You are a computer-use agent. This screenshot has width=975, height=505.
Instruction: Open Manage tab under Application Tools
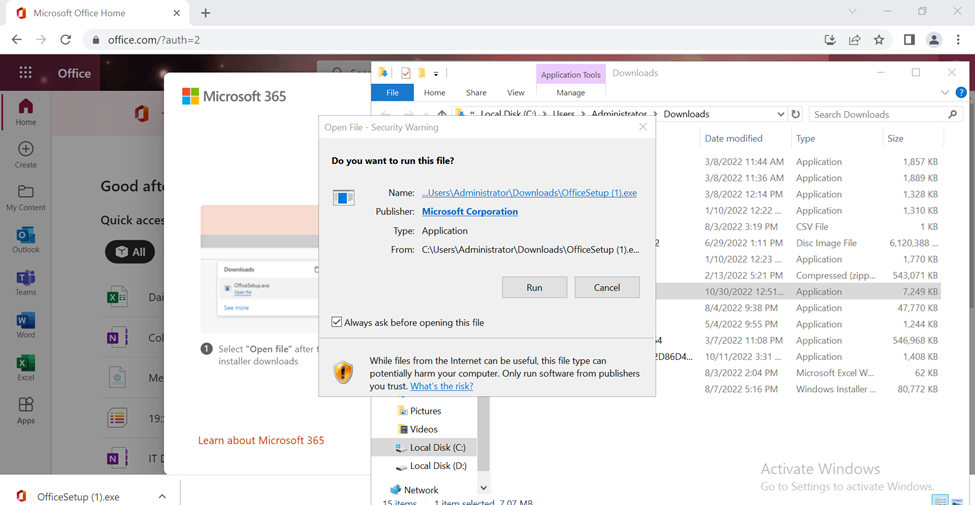pyautogui.click(x=571, y=93)
